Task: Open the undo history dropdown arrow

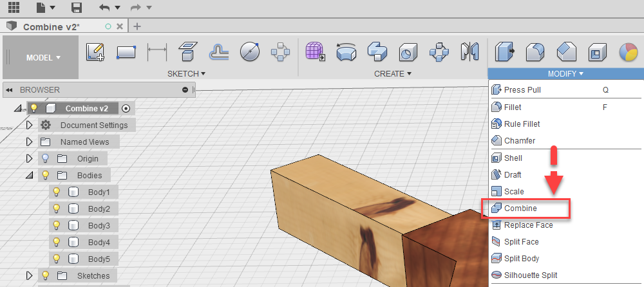Action: click(x=117, y=8)
